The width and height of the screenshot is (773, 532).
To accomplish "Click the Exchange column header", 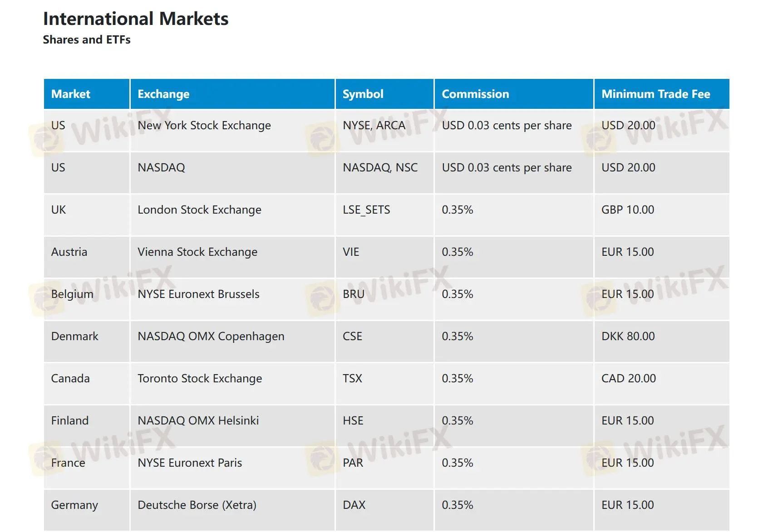I will click(163, 94).
